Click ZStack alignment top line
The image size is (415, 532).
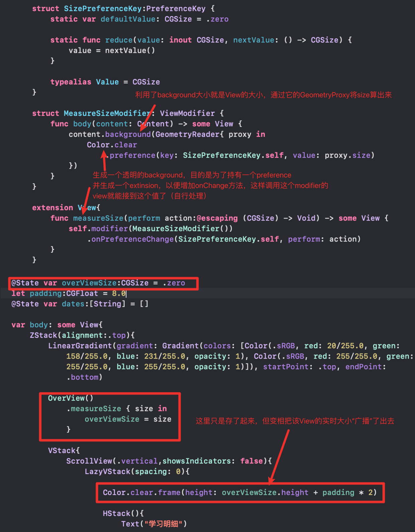coord(82,335)
